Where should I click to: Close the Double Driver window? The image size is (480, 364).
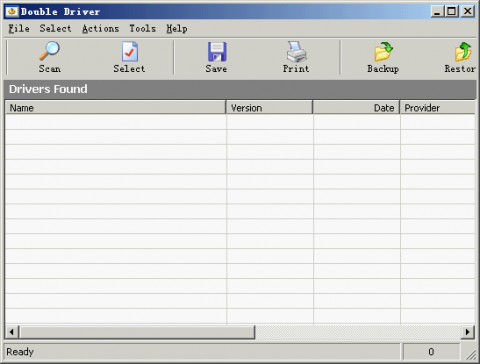coord(468,12)
